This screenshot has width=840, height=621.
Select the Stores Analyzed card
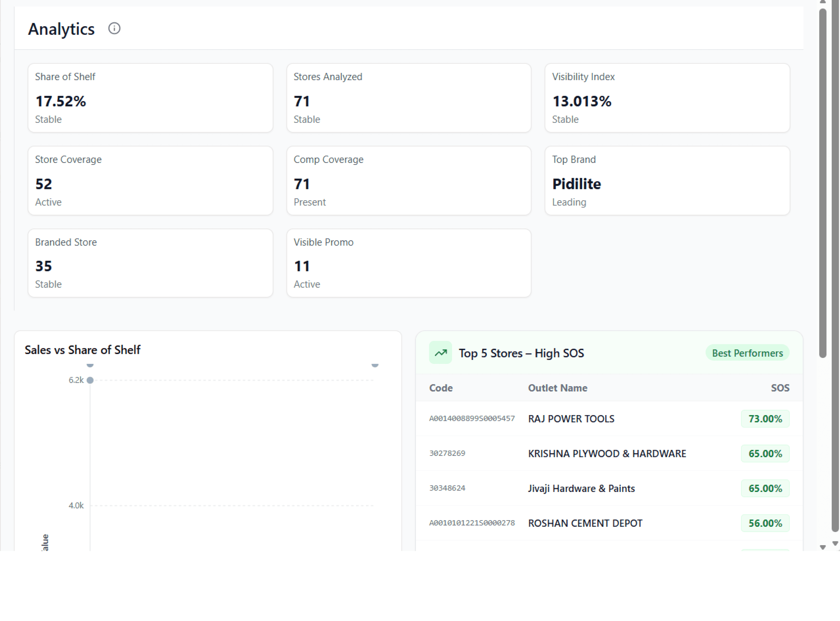(408, 98)
